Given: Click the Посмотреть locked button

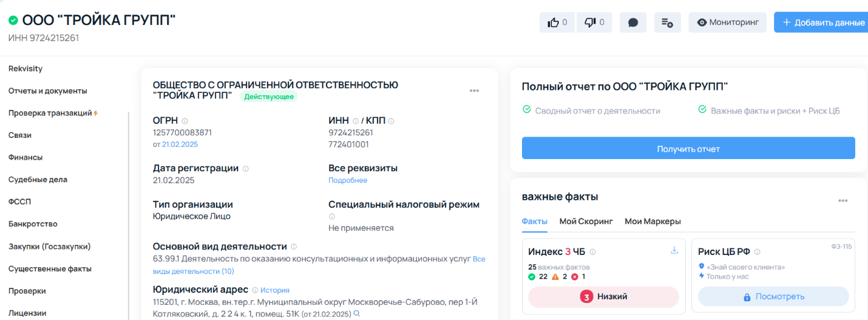Looking at the screenshot, I should 773,297.
